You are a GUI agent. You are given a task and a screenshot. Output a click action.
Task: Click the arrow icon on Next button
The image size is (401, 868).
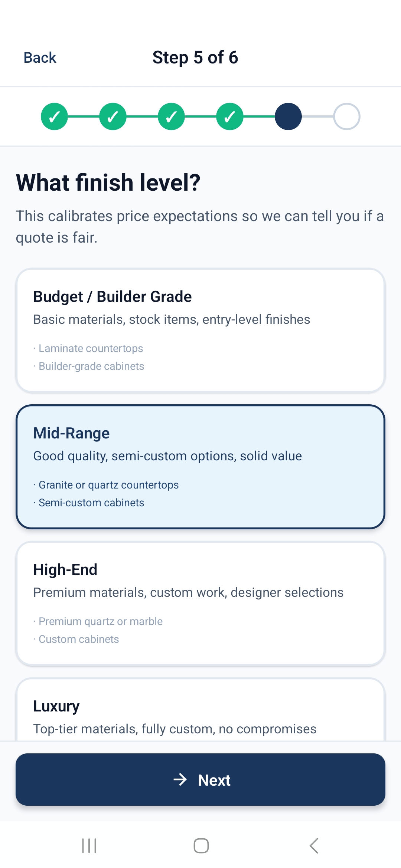180,780
